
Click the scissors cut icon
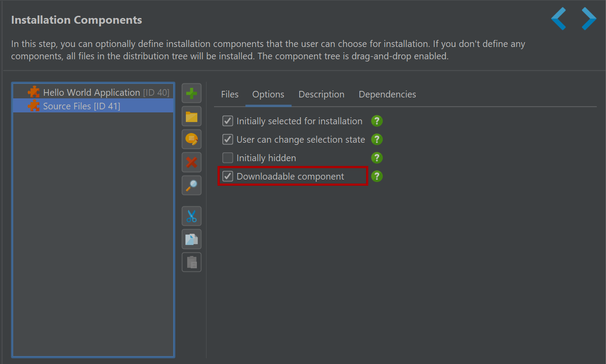point(192,216)
